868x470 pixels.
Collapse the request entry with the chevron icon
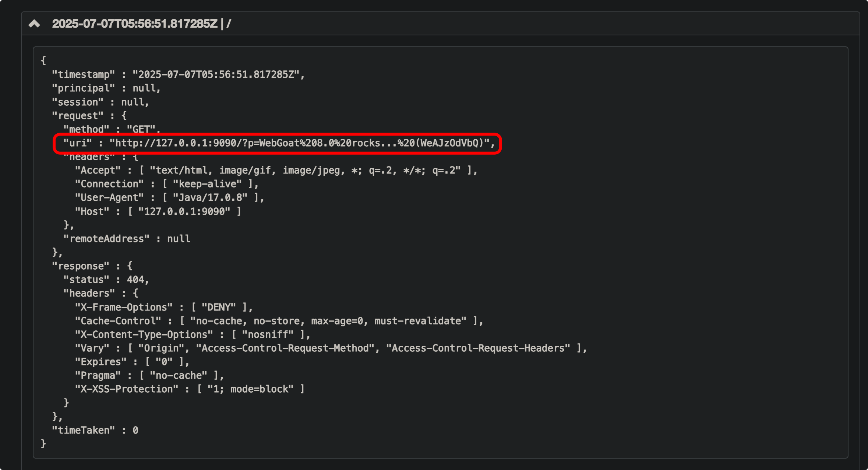tap(34, 24)
